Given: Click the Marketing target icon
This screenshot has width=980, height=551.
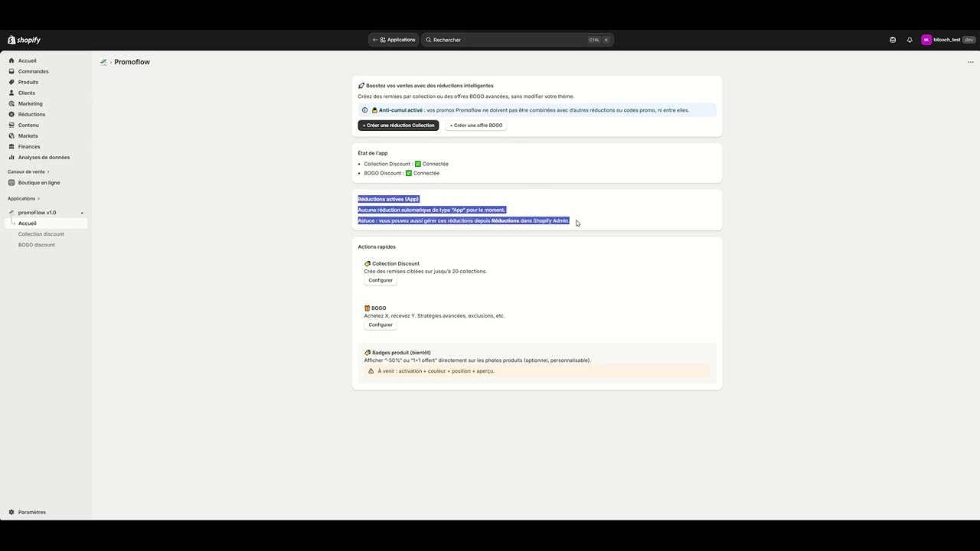Looking at the screenshot, I should (x=11, y=103).
